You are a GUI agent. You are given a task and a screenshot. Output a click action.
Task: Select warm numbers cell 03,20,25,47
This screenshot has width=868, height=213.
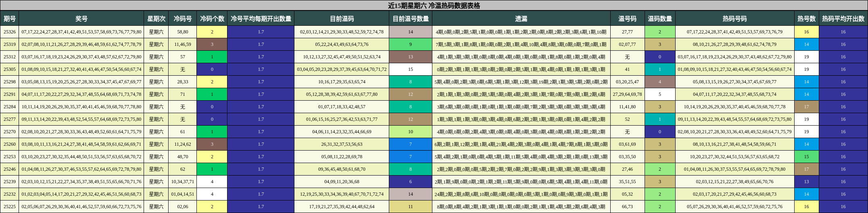point(627,82)
